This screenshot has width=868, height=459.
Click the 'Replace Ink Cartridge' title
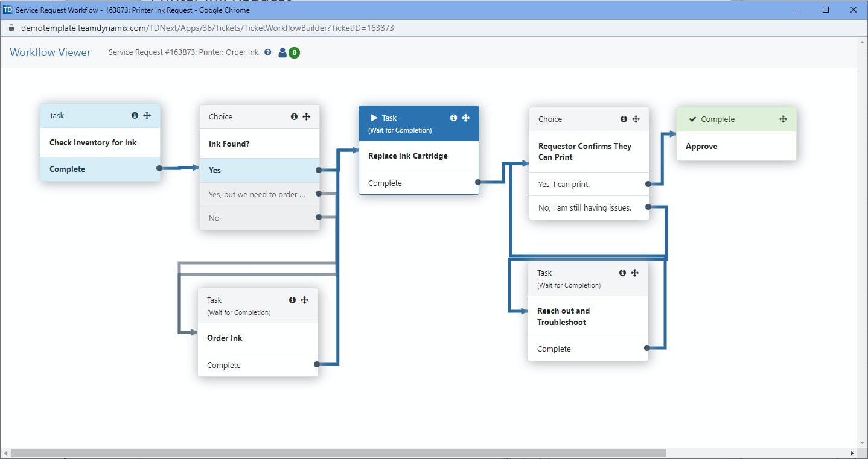pyautogui.click(x=408, y=156)
